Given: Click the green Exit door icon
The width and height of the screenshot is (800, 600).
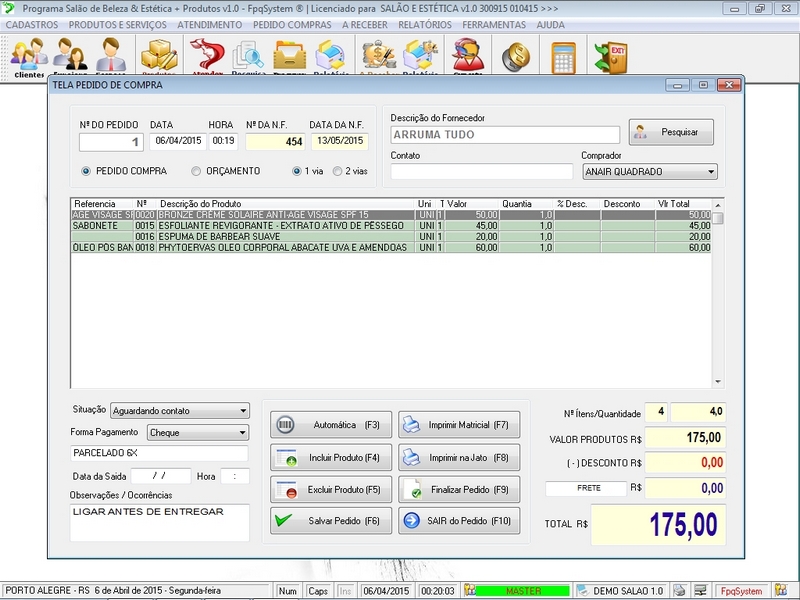Looking at the screenshot, I should click(x=609, y=56).
